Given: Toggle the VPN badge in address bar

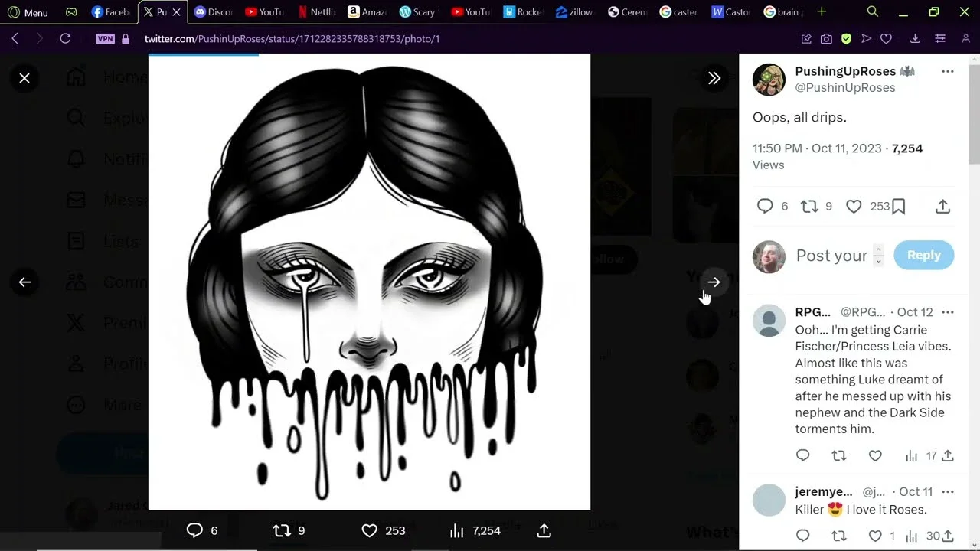Looking at the screenshot, I should (x=105, y=39).
